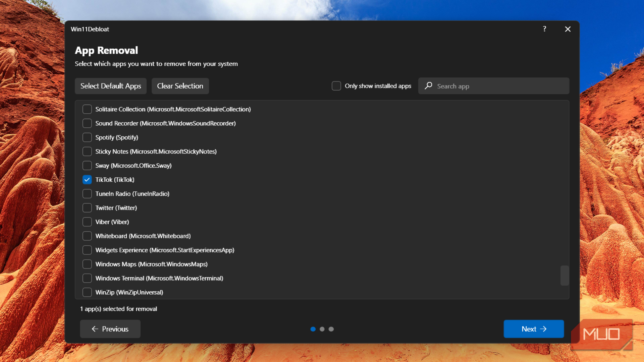Check the Windows Terminal checkbox
The width and height of the screenshot is (644, 362).
click(87, 278)
